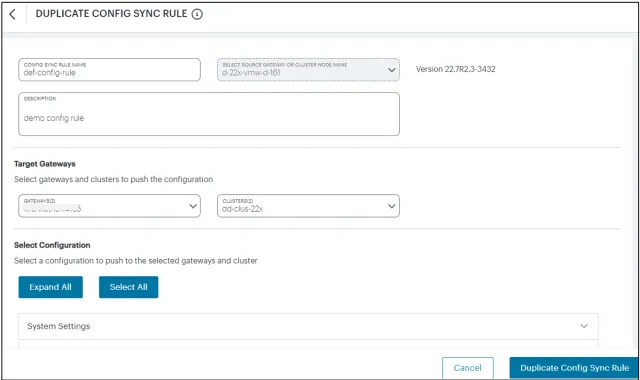
Task: Click the Target Gateways heading
Action: (x=45, y=164)
